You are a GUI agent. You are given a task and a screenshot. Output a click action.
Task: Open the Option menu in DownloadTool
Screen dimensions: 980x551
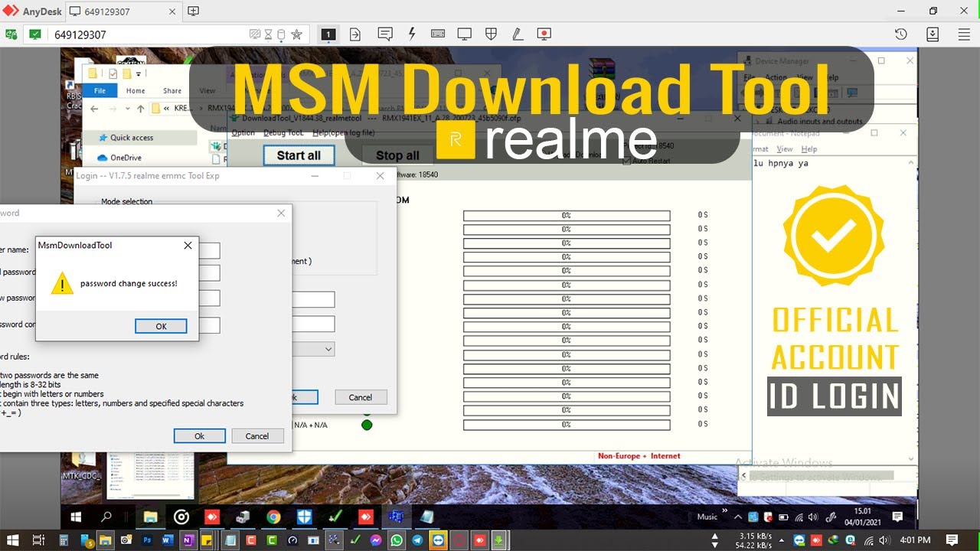point(243,132)
